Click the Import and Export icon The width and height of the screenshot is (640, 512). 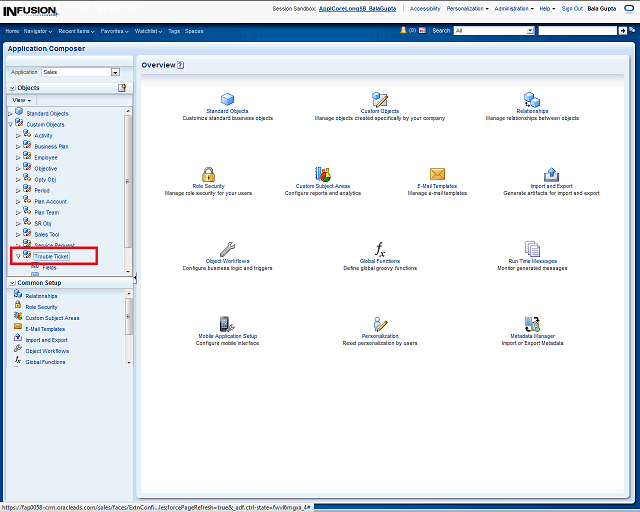click(x=551, y=174)
